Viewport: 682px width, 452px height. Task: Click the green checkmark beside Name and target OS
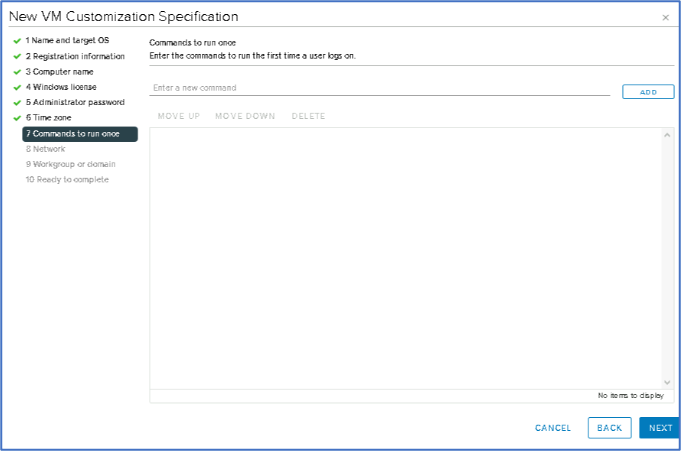pyautogui.click(x=17, y=40)
